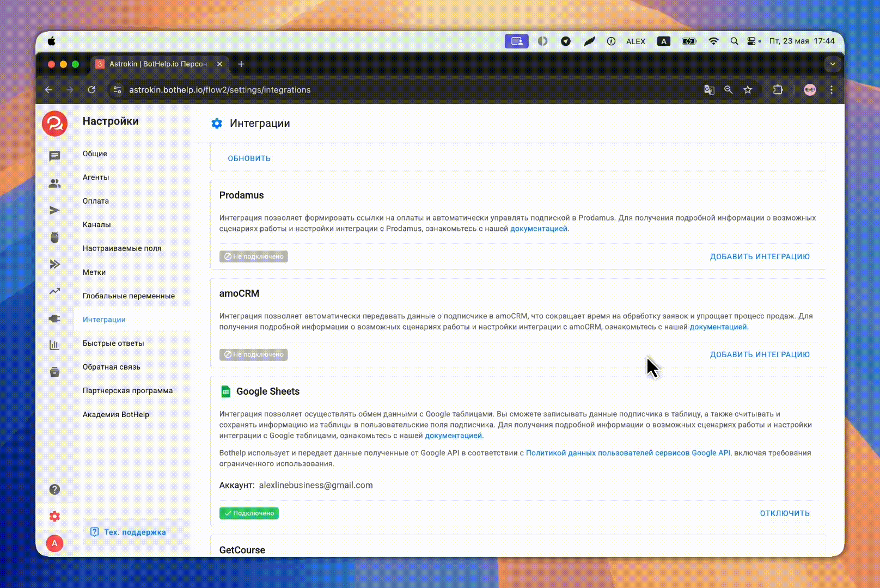Open the 'Каналы' settings section

97,224
